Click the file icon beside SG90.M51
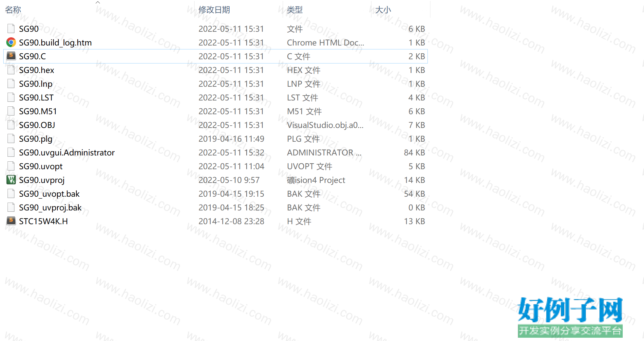This screenshot has width=644, height=341. (11, 111)
